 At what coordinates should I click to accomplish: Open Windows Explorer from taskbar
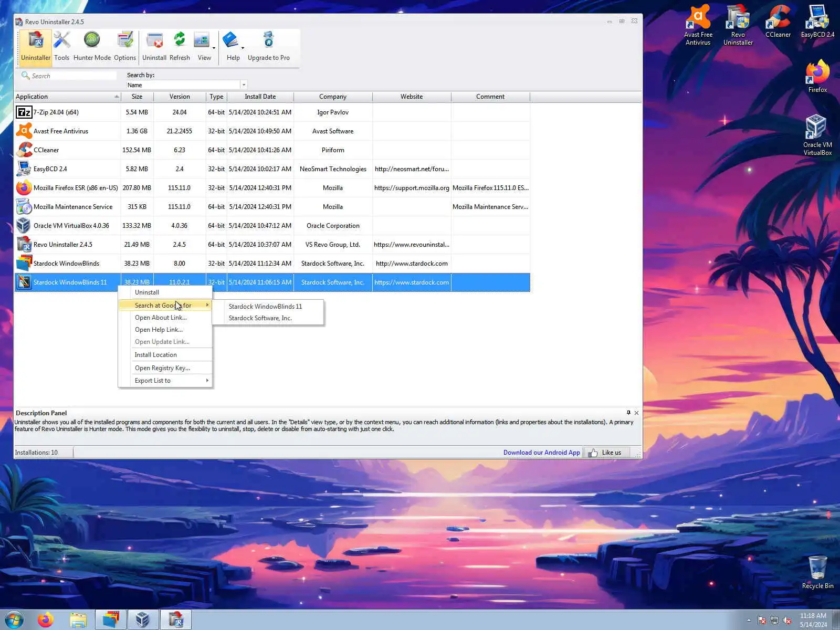point(78,620)
